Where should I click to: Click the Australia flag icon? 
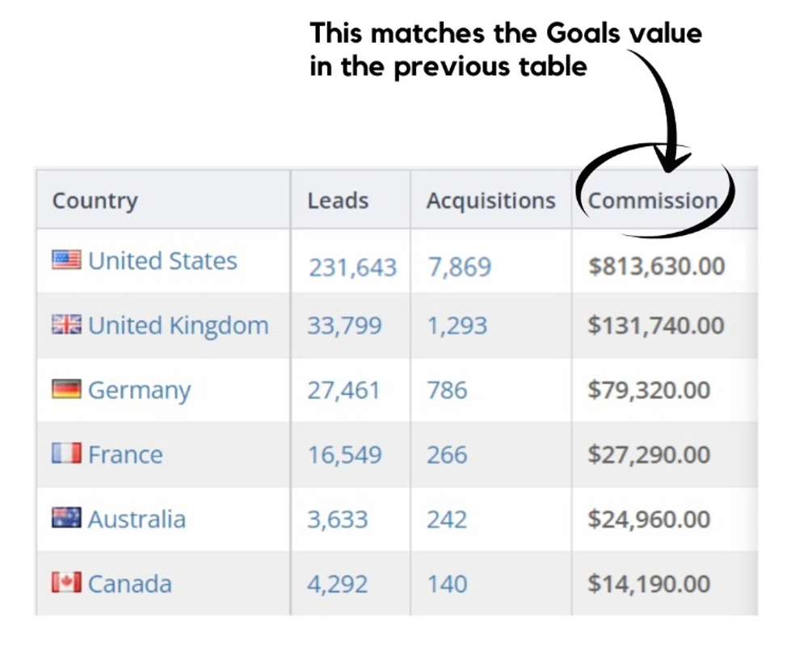(x=66, y=519)
